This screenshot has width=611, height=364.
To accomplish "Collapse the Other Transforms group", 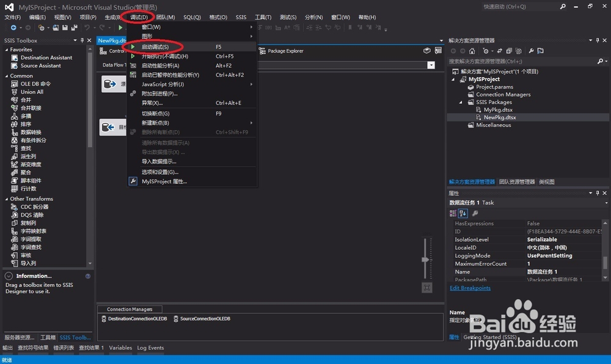I will (x=7, y=199).
